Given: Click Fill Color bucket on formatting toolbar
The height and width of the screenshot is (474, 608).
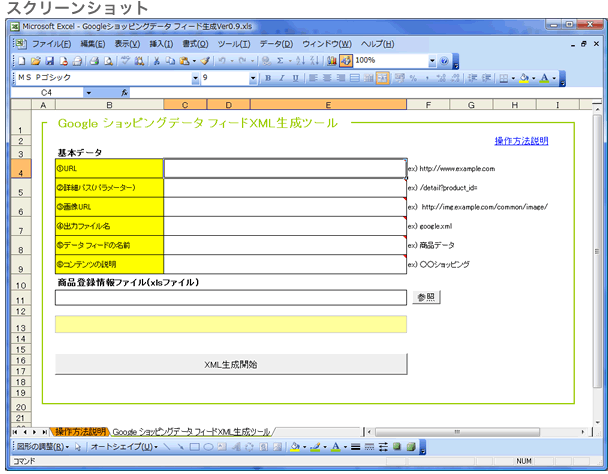Looking at the screenshot, I should coord(525,78).
